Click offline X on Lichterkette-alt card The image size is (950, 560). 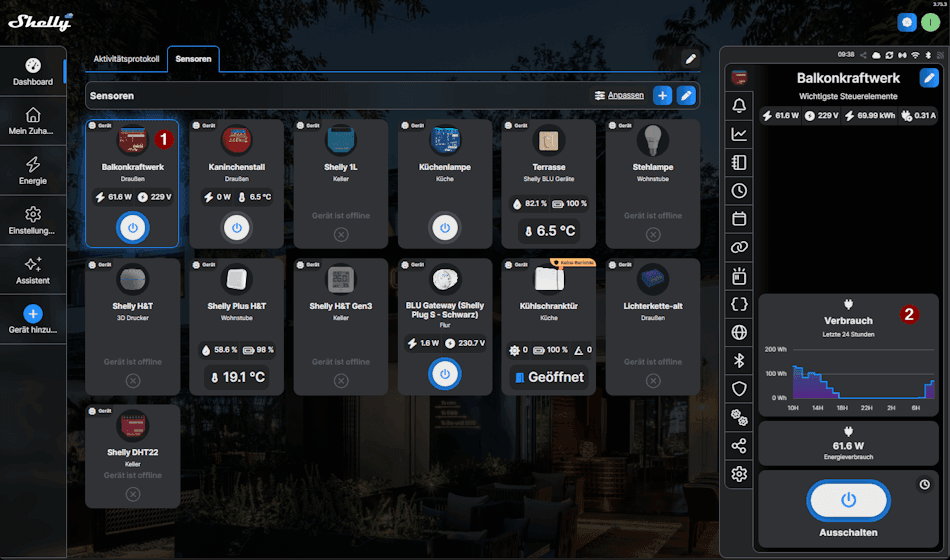(653, 381)
